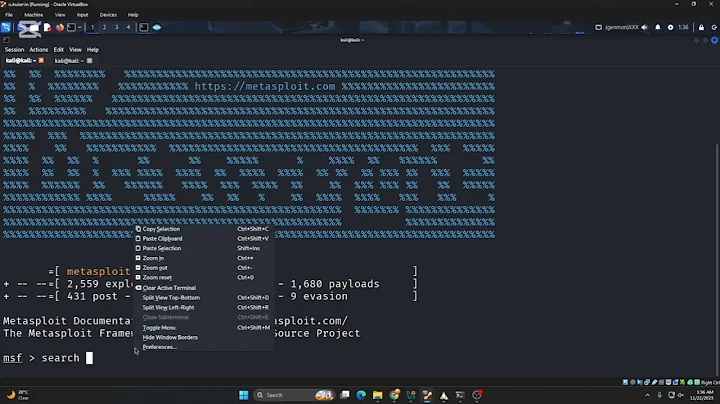Image resolution: width=720 pixels, height=404 pixels.
Task: Choose Zoom out from context menu
Action: click(203, 268)
